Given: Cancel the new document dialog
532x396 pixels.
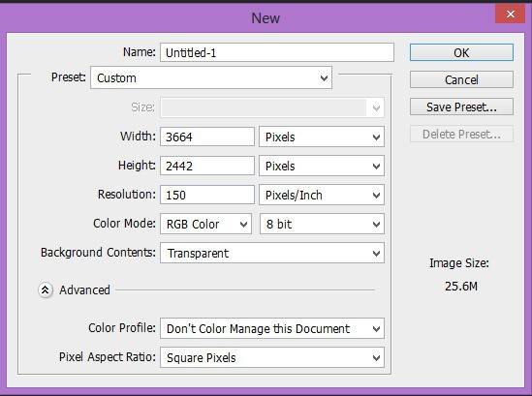Looking at the screenshot, I should coord(461,79).
